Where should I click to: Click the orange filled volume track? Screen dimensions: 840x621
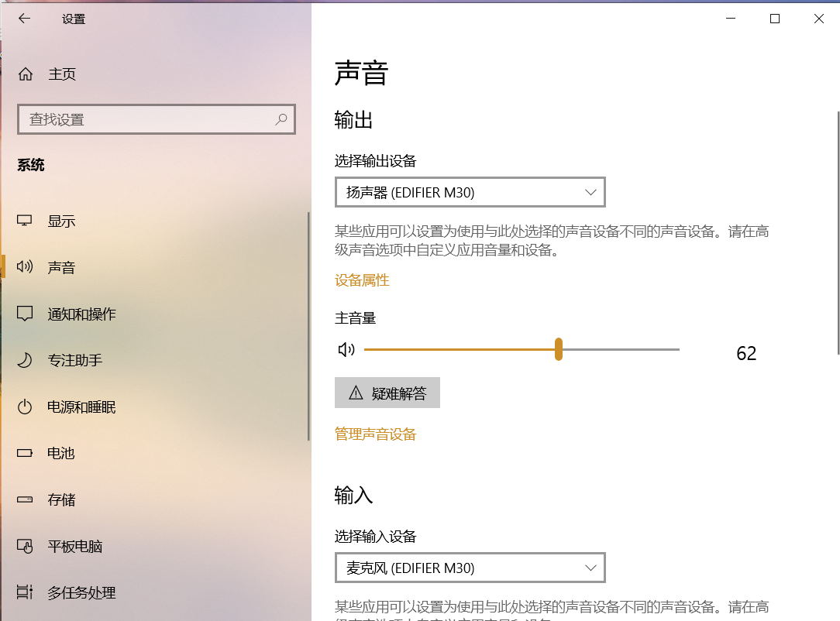459,349
